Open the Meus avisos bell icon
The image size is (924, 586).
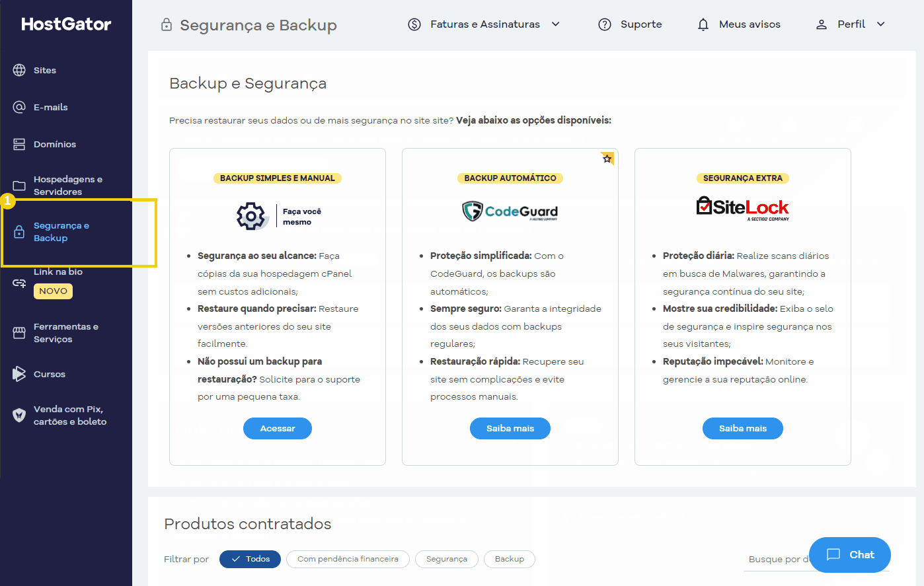tap(703, 24)
